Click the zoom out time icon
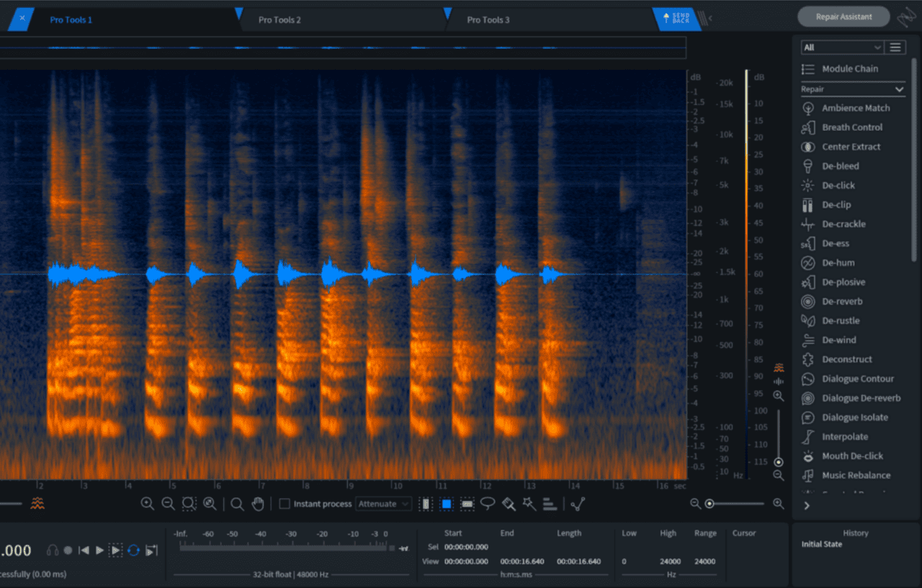Image resolution: width=922 pixels, height=588 pixels. point(168,504)
